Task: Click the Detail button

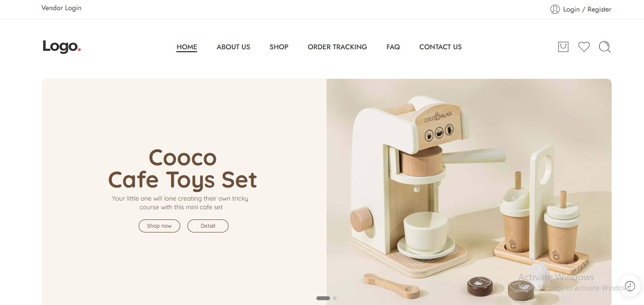Action: (x=208, y=226)
